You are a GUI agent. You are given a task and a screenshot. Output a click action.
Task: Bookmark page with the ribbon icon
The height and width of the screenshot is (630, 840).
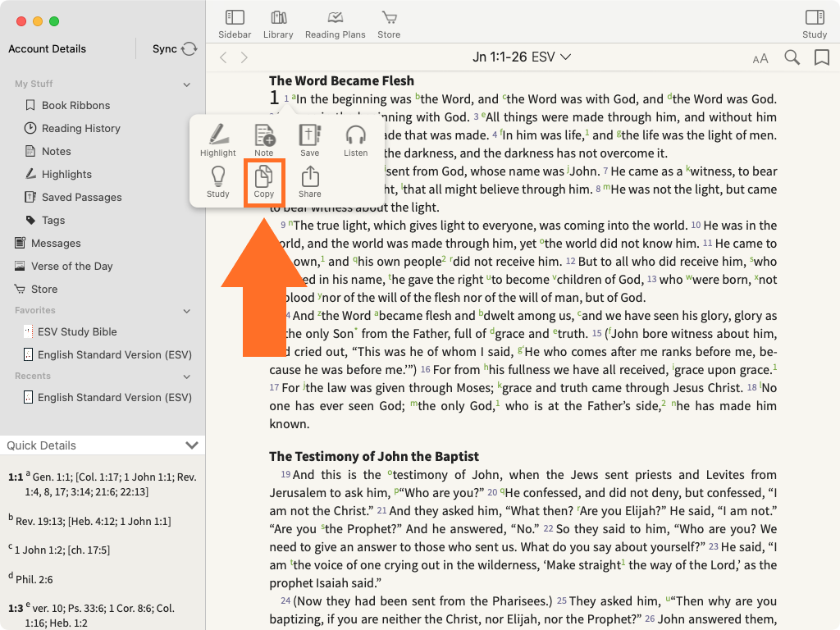821,57
